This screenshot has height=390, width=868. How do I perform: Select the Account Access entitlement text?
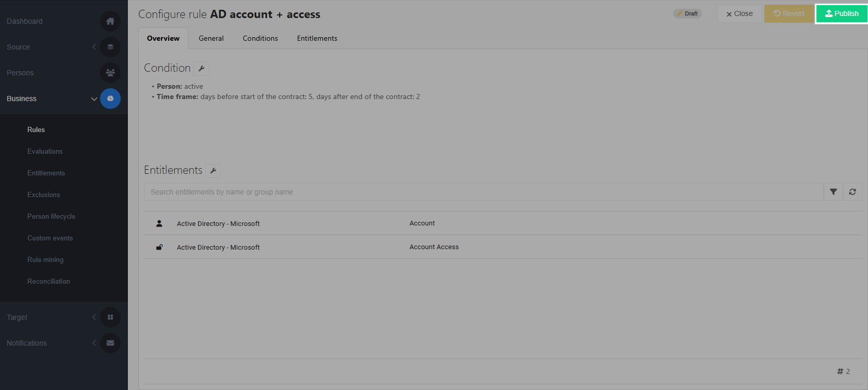[x=434, y=247]
